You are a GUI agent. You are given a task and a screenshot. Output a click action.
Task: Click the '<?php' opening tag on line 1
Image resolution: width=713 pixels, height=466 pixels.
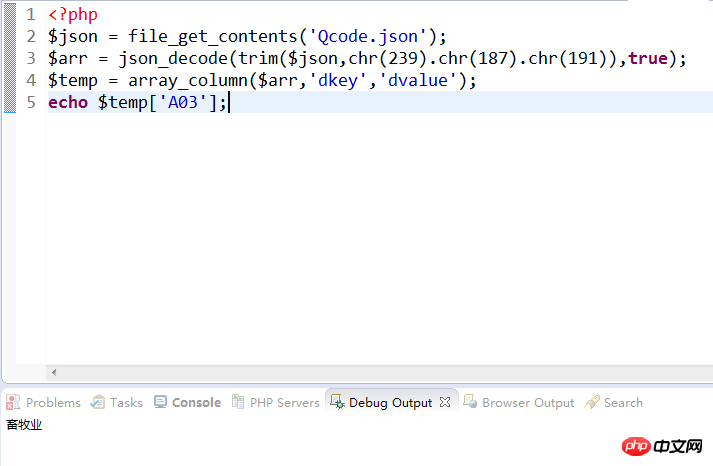[x=73, y=15]
